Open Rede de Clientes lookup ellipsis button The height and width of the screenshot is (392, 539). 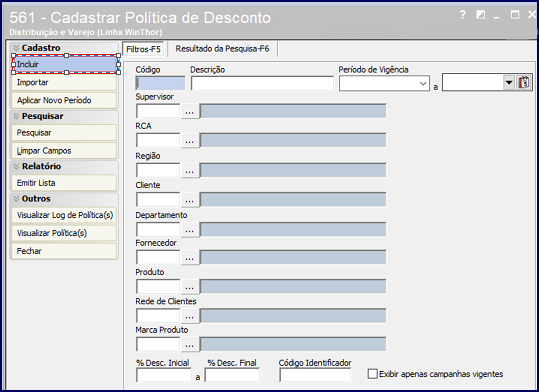tap(190, 316)
